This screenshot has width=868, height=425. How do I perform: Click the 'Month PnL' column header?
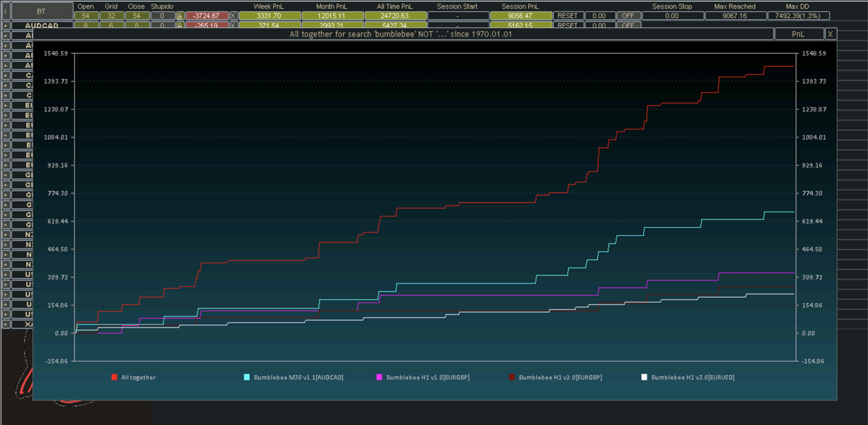330,6
